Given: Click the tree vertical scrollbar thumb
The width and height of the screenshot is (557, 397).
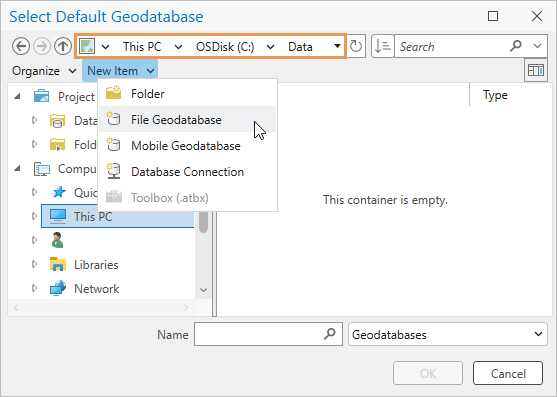Looking at the screenshot, I should coord(204,223).
